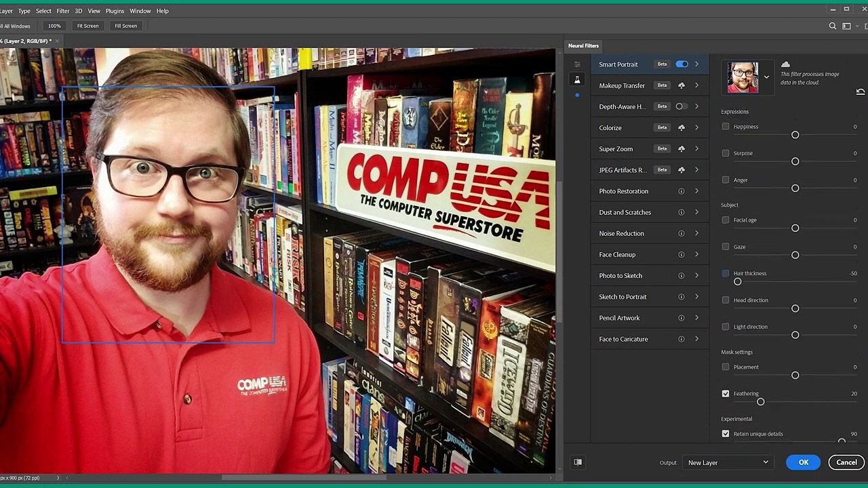Open the workspace switcher icon in options bar
The image size is (868, 488).
[x=846, y=26]
